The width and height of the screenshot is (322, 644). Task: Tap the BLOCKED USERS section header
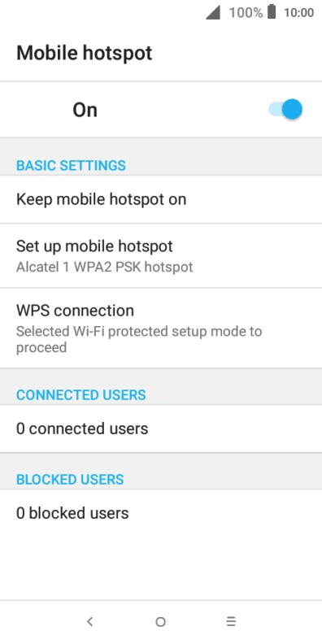tap(70, 480)
